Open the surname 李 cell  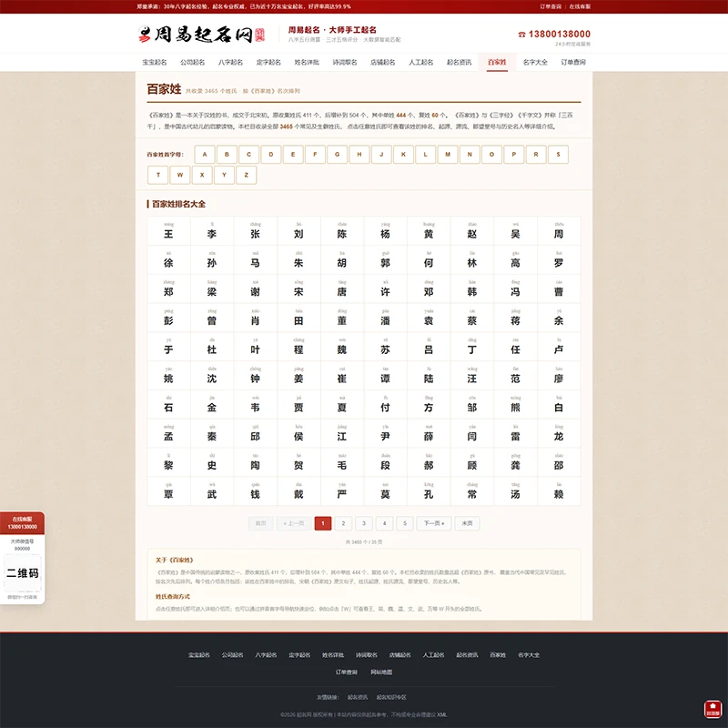point(212,231)
